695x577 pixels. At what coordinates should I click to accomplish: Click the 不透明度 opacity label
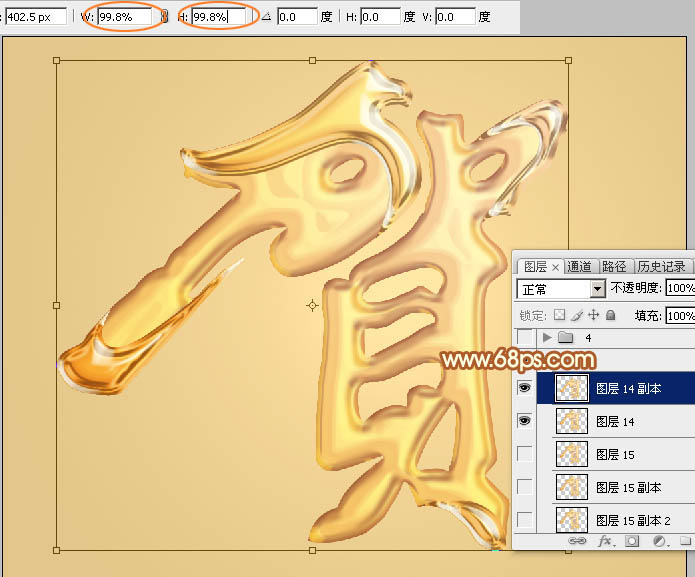636,288
